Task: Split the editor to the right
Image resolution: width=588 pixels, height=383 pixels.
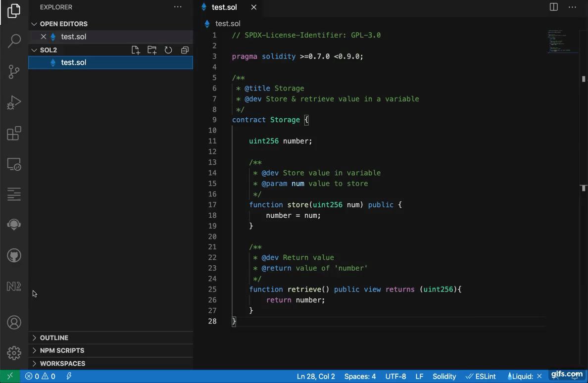Action: coord(553,7)
